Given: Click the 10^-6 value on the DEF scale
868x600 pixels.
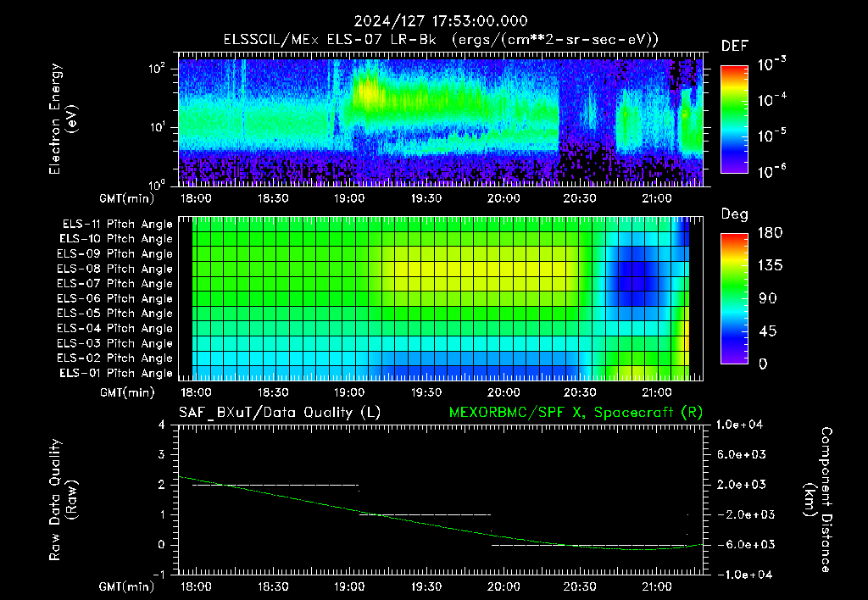Looking at the screenshot, I should [x=771, y=171].
